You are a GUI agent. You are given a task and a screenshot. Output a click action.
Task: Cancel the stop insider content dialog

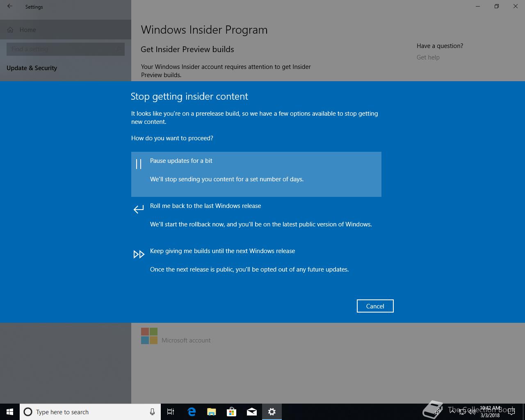[375, 306]
